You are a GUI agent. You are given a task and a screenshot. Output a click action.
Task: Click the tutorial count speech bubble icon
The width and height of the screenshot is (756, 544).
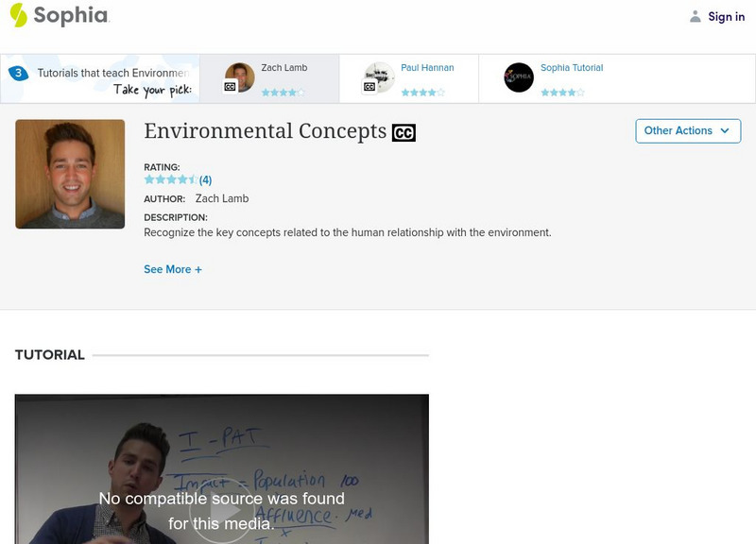pyautogui.click(x=18, y=73)
